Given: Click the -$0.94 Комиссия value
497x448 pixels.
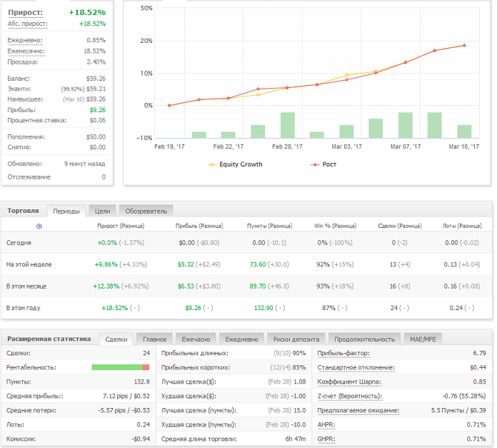Looking at the screenshot, I should 141,439.
